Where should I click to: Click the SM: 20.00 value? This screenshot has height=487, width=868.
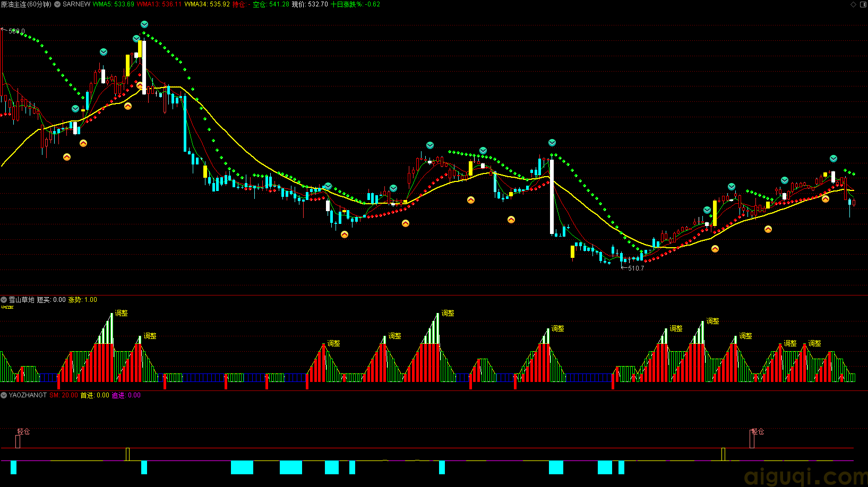click(64, 395)
